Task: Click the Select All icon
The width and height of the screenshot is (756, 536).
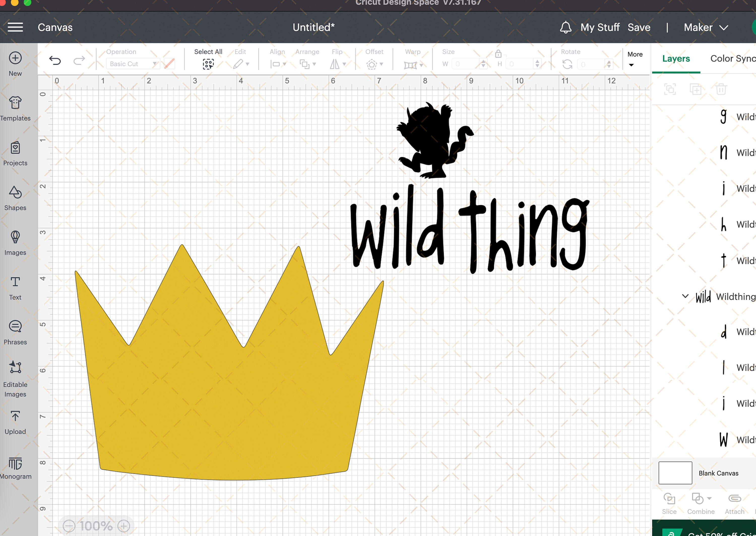Action: click(208, 64)
